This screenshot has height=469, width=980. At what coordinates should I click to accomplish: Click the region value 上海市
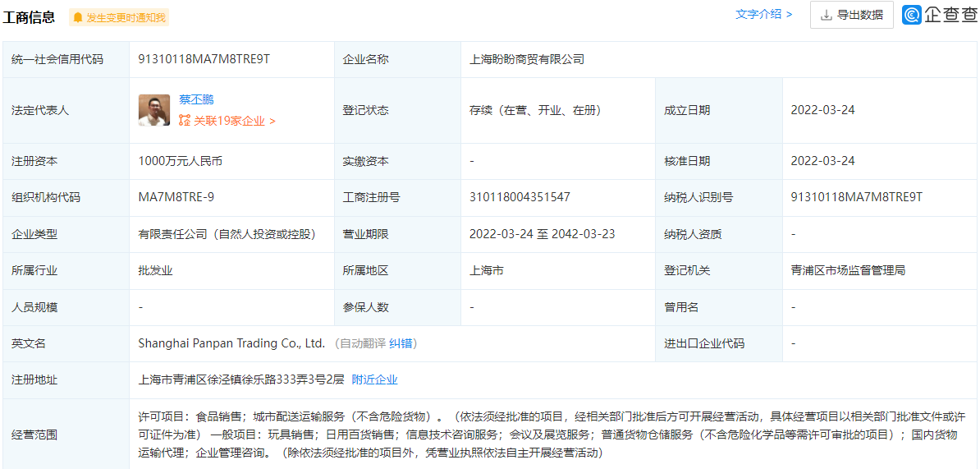(486, 271)
